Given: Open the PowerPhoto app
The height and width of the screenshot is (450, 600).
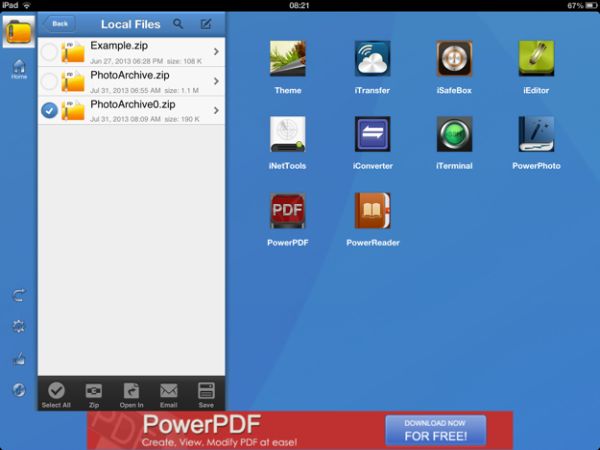Looking at the screenshot, I should [536, 134].
